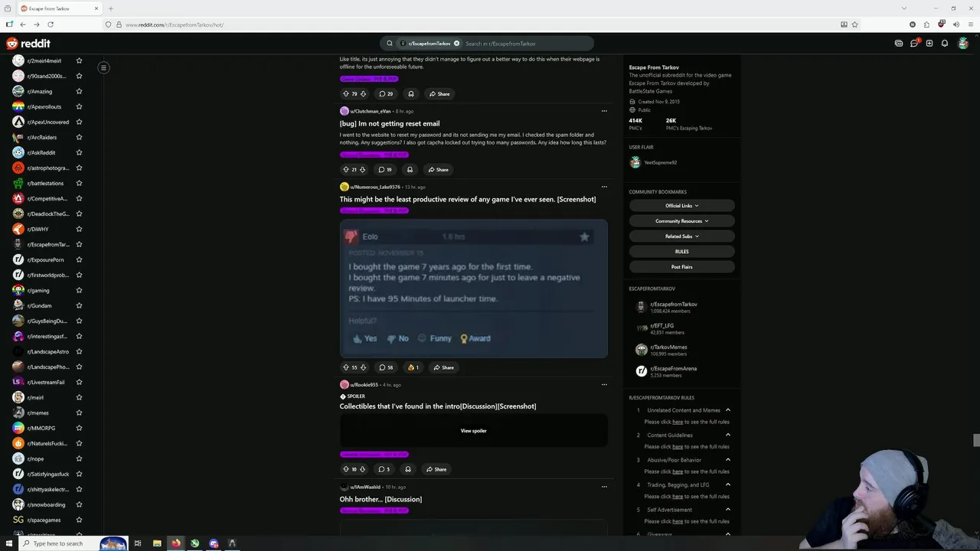Collapse rule 5 Self Advertisement
Image resolution: width=980 pixels, height=551 pixels.
pyautogui.click(x=727, y=510)
